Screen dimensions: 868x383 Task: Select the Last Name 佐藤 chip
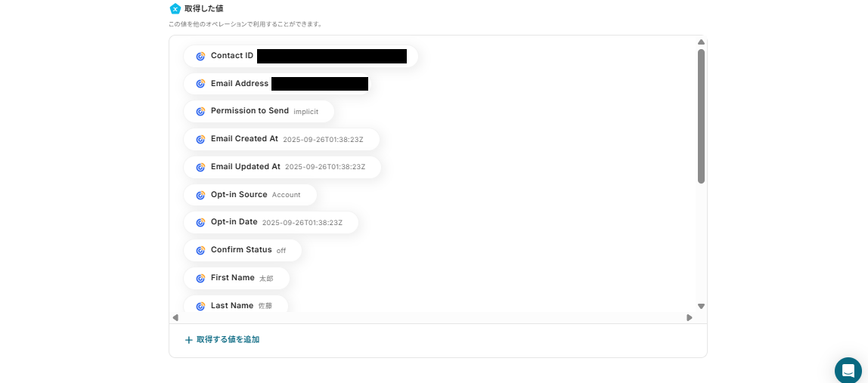[236, 304]
